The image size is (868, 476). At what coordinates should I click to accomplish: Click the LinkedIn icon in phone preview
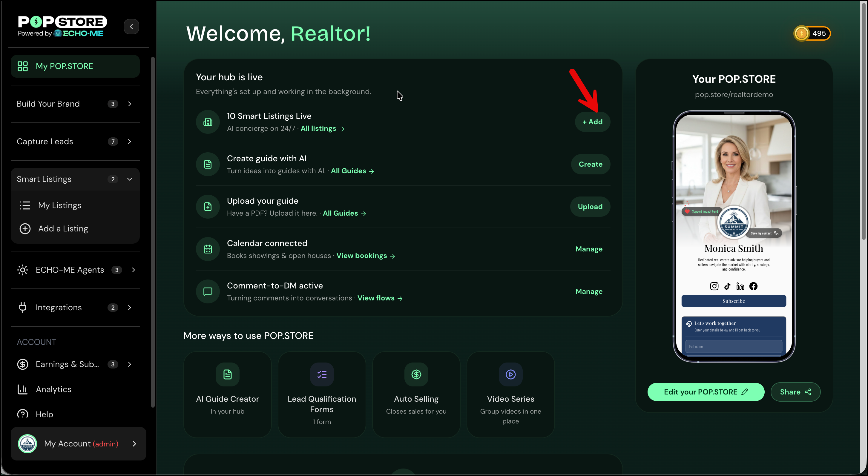740,286
